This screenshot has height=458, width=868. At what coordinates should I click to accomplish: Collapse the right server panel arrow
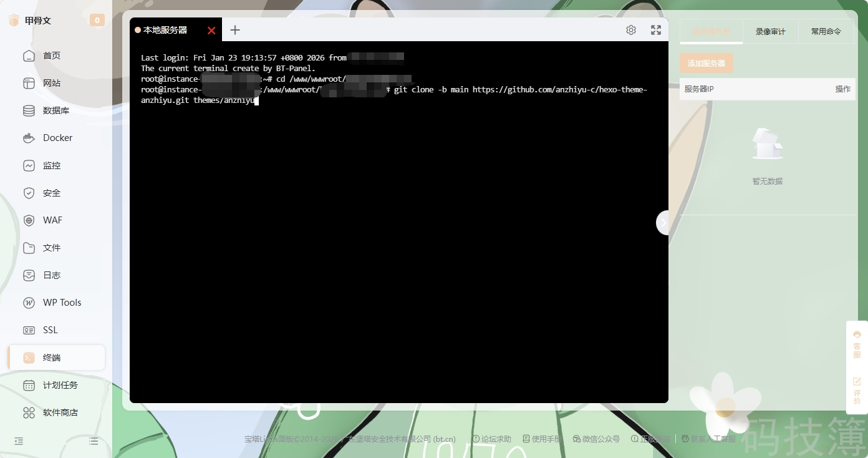click(x=663, y=223)
